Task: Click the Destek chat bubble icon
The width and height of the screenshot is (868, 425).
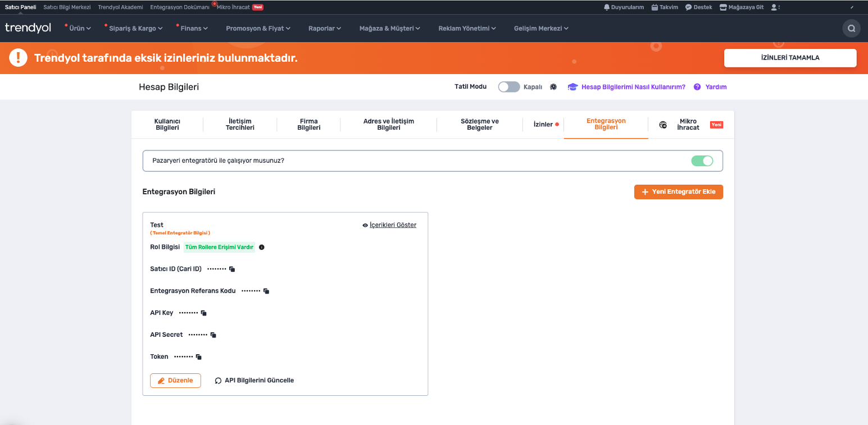Action: [688, 7]
